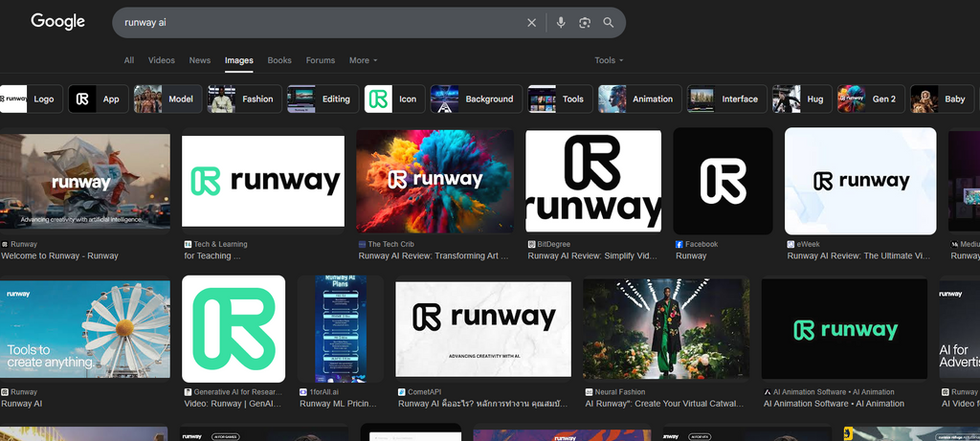980x441 pixels.
Task: Open Google Lens camera search icon
Action: 585,23
